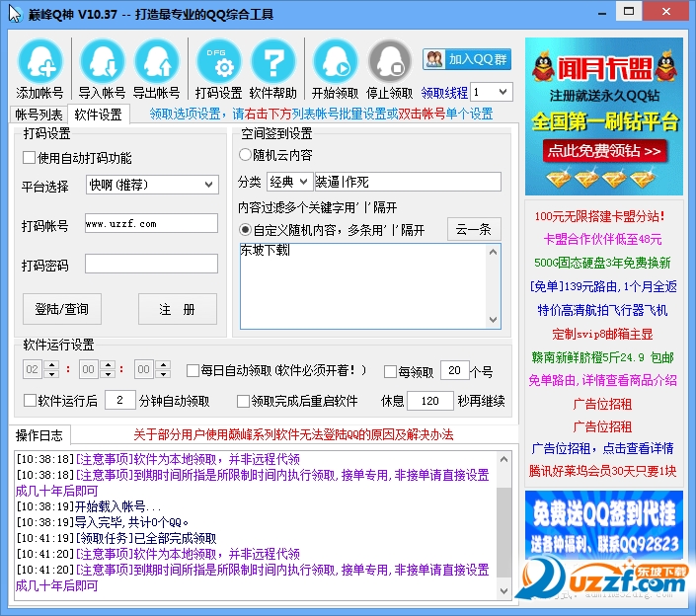Click the 点此免费领钻 banner button
Viewport: 696px width, 616px height.
tap(604, 151)
